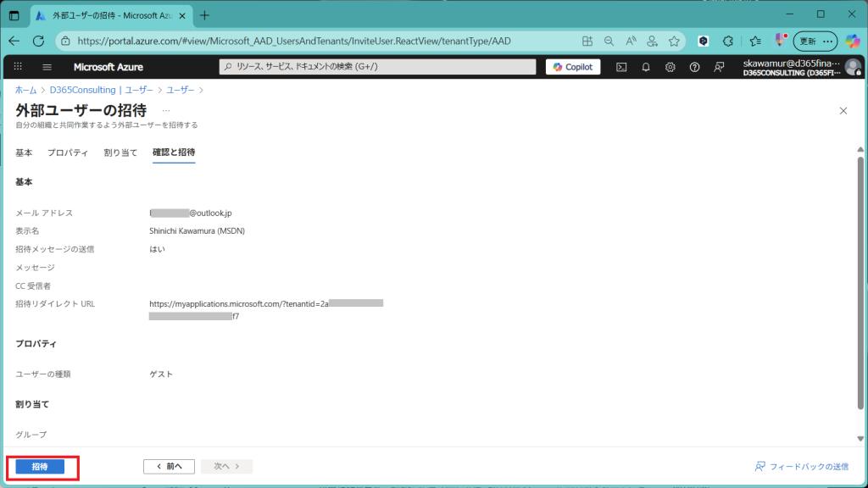This screenshot has width=868, height=488.
Task: Open more options ellipsis beside page title
Action: pyautogui.click(x=166, y=111)
